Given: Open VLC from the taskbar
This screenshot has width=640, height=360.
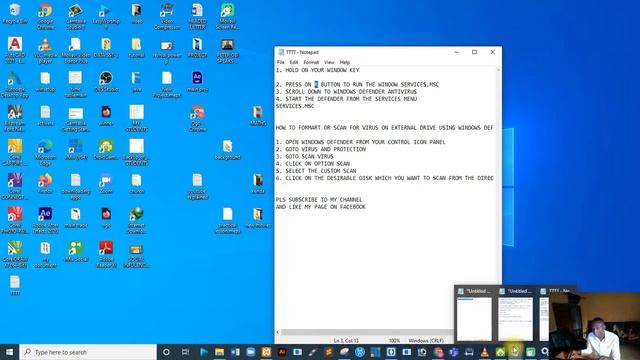Looking at the screenshot, I should [484, 352].
